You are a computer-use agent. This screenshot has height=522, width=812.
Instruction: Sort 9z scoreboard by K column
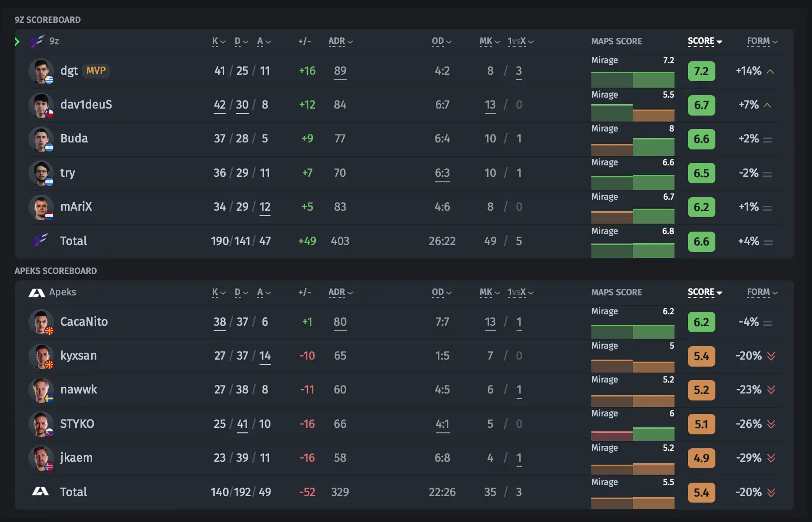[x=219, y=41]
